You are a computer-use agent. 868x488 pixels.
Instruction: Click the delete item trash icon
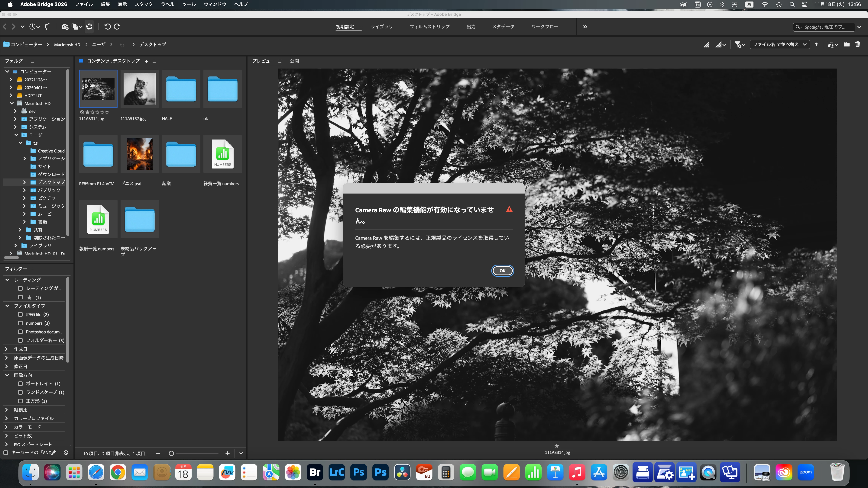tap(858, 44)
